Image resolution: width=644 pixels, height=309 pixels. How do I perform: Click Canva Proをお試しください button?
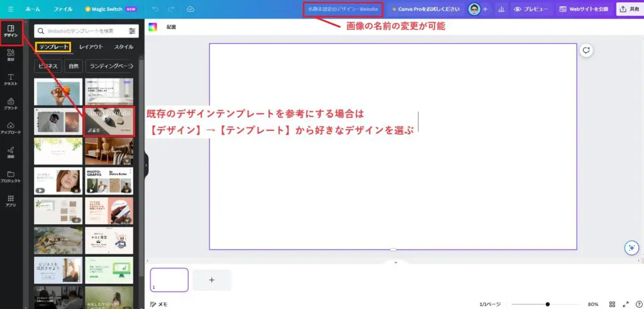(426, 9)
